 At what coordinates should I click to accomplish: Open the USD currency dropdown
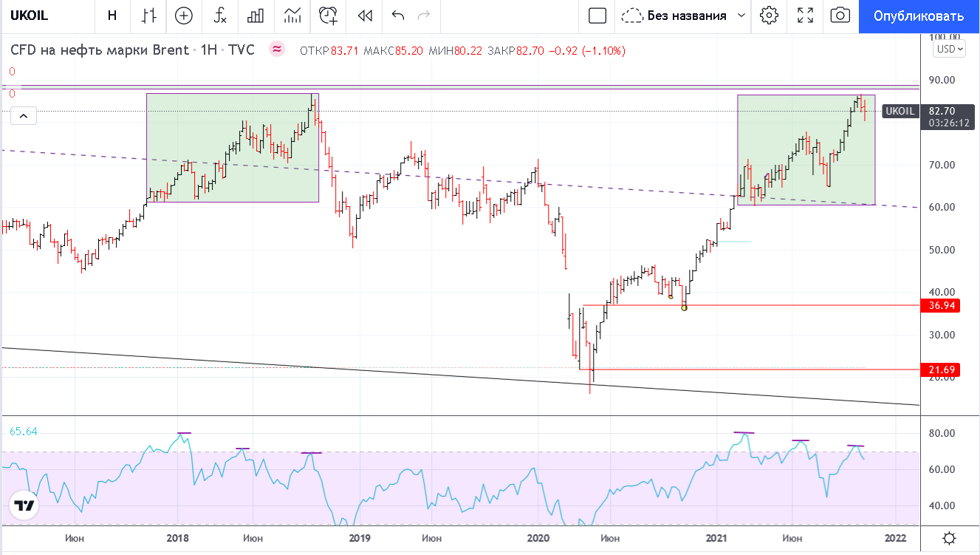[949, 50]
